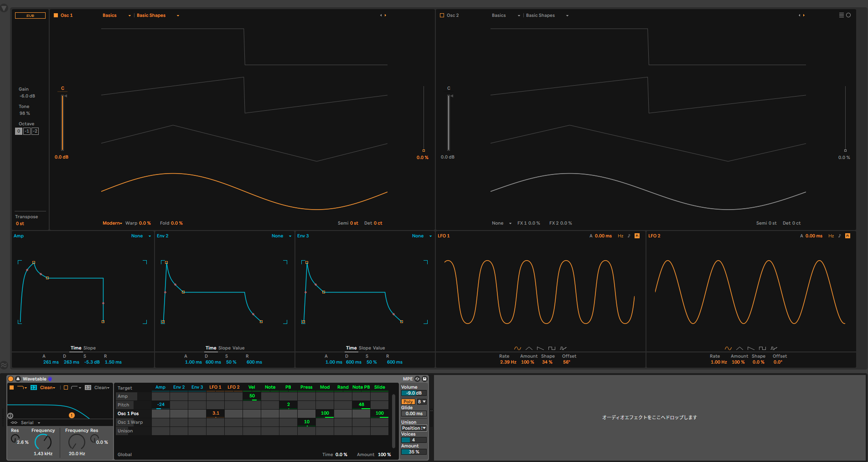Pick the random sample-and-hold shape for LFO 2
Screen dimensions: 868x462
coord(774,349)
